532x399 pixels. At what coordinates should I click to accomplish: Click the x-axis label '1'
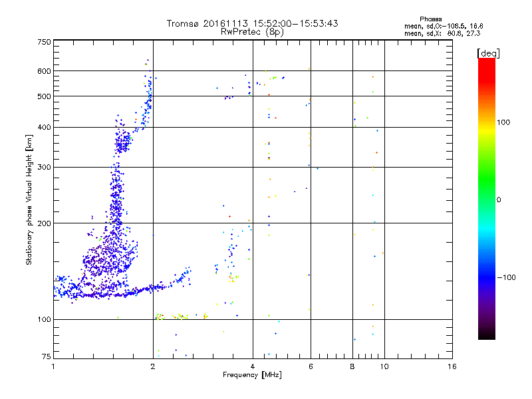[x=53, y=366]
